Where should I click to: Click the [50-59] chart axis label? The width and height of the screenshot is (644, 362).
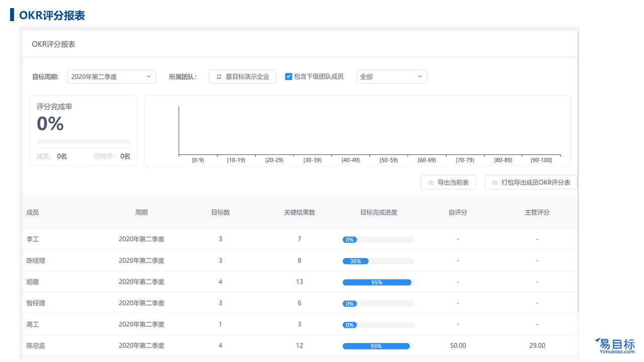[388, 160]
